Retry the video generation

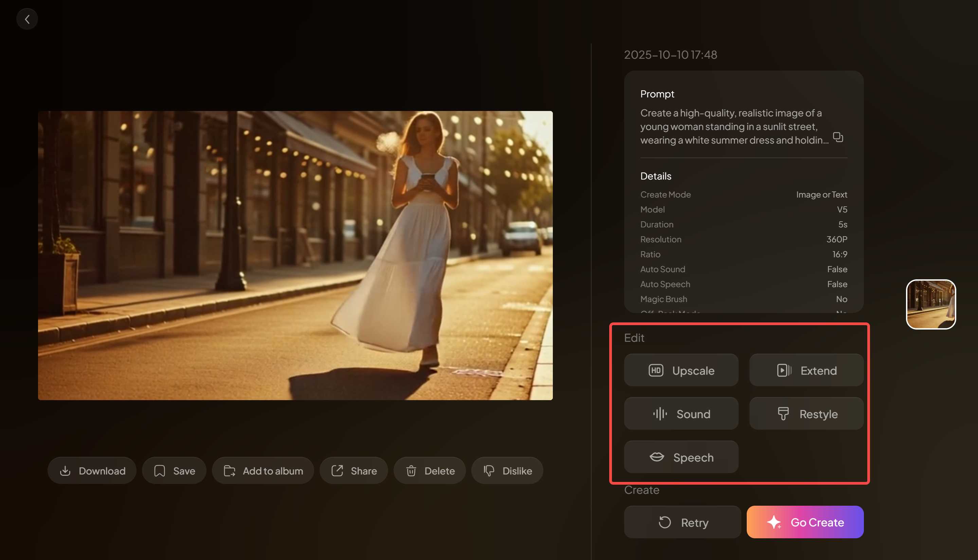(x=682, y=522)
